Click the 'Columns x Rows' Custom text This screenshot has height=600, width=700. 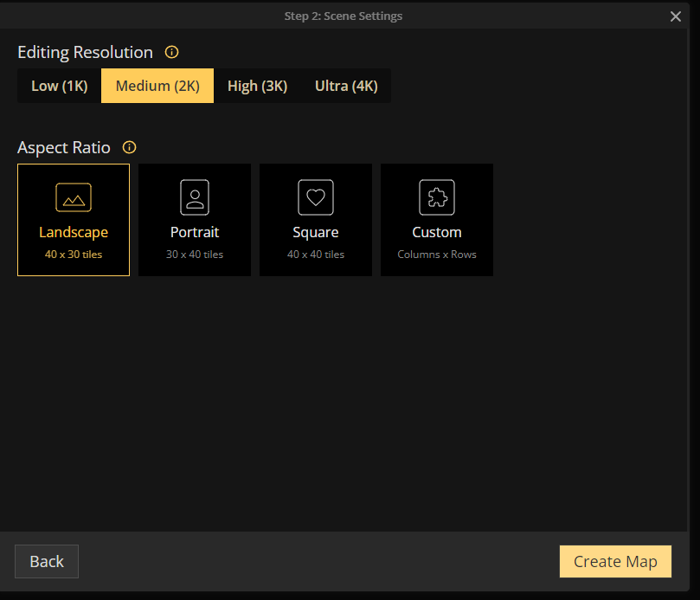point(437,255)
